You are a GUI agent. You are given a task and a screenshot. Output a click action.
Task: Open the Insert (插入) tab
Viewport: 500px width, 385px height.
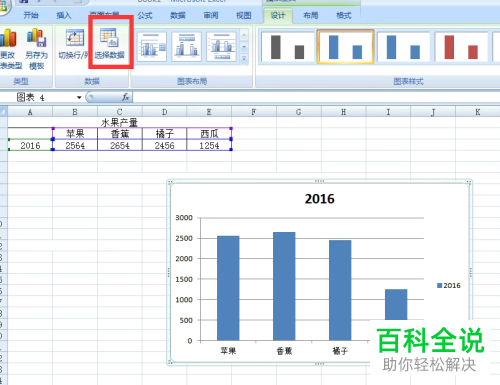pyautogui.click(x=64, y=15)
